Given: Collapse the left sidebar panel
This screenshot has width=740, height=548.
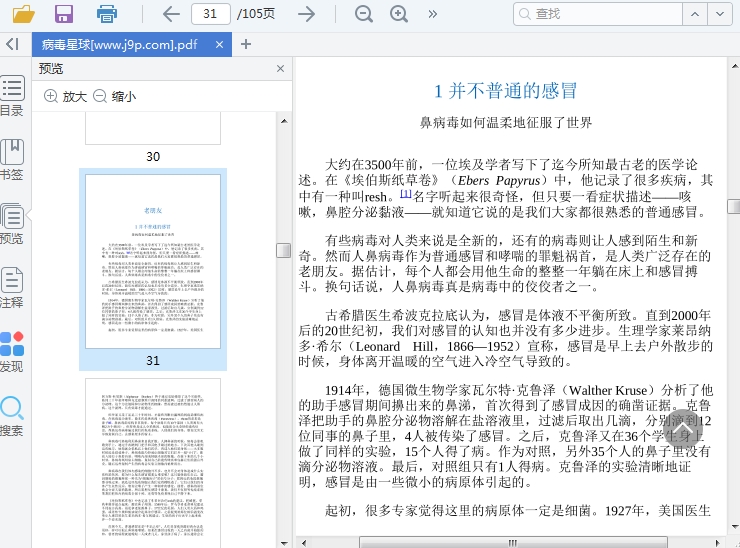Looking at the screenshot, I should pos(12,44).
